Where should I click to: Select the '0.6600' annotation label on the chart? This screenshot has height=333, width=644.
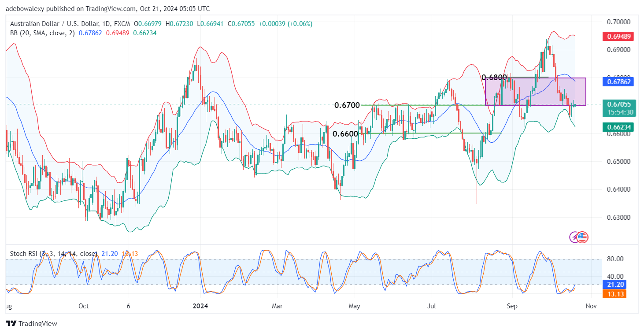point(346,134)
